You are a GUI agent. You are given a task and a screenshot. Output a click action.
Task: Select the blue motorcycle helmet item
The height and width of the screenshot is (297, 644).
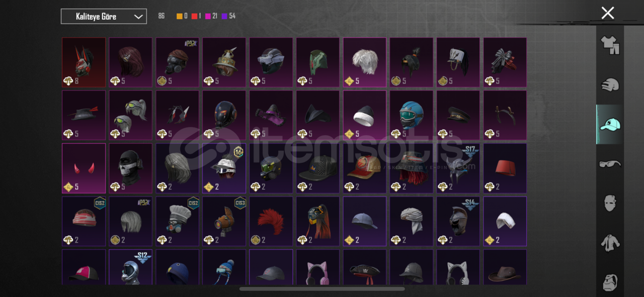(412, 116)
